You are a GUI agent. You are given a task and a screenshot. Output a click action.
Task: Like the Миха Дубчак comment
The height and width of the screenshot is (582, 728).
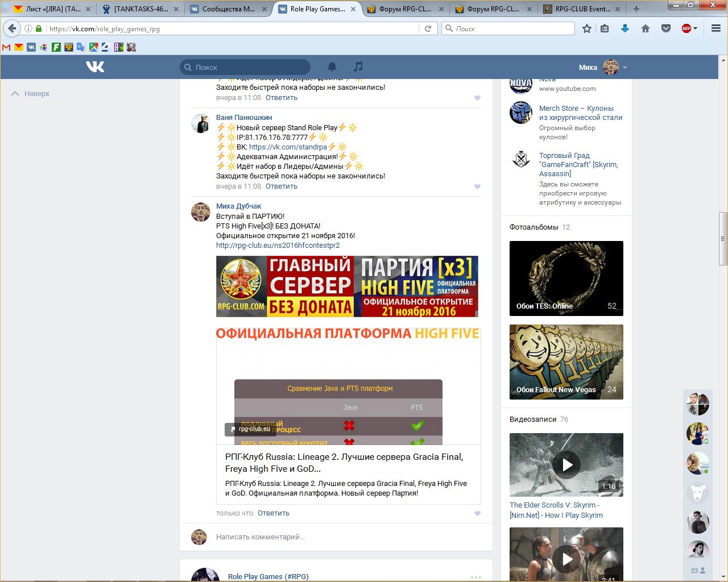(x=477, y=513)
